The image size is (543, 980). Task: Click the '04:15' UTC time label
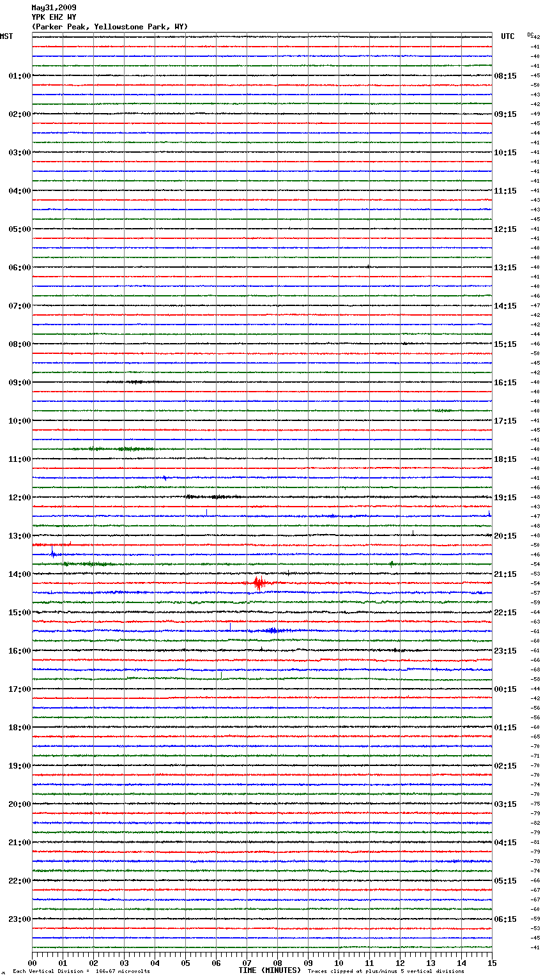pos(505,843)
